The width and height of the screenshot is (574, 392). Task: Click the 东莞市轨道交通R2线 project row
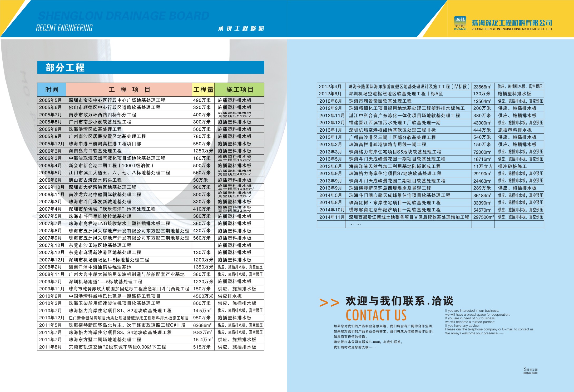pyautogui.click(x=117, y=347)
